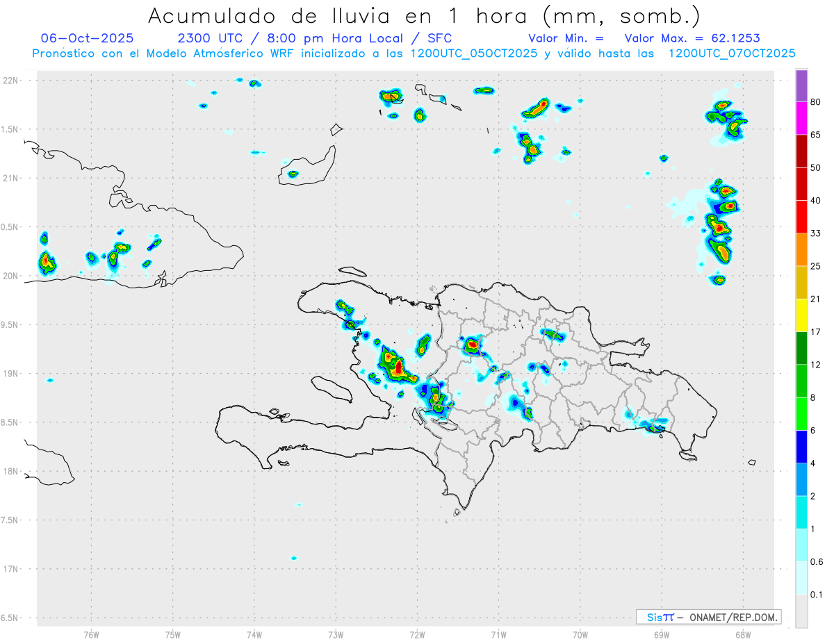
Task: Click the ONAMET/REP.DOM. credit label
Action: click(730, 617)
